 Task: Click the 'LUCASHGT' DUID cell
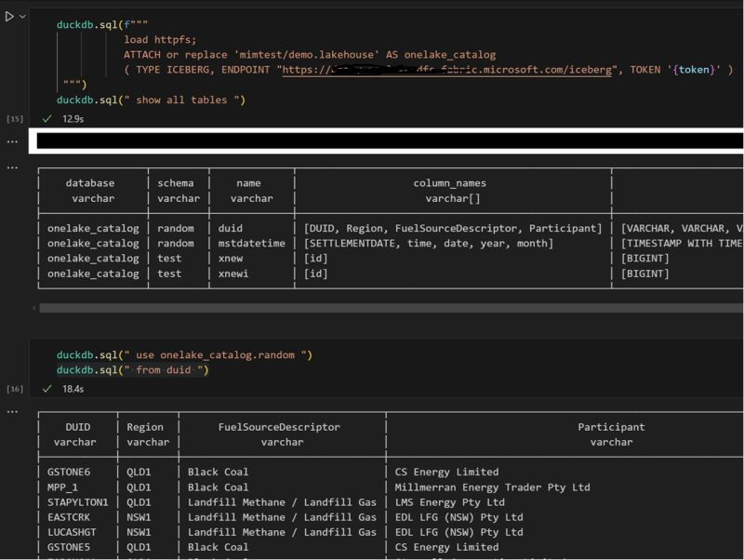pyautogui.click(x=72, y=532)
